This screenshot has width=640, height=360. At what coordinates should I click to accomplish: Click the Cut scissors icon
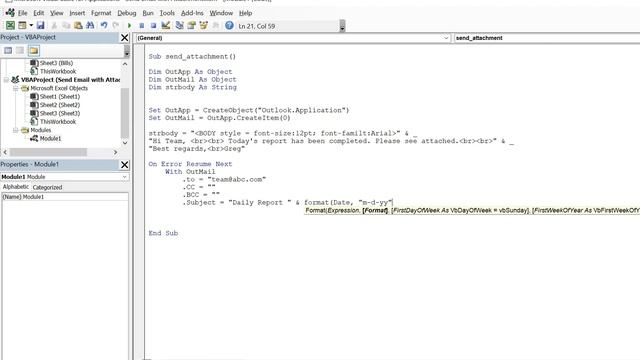coord(54,25)
